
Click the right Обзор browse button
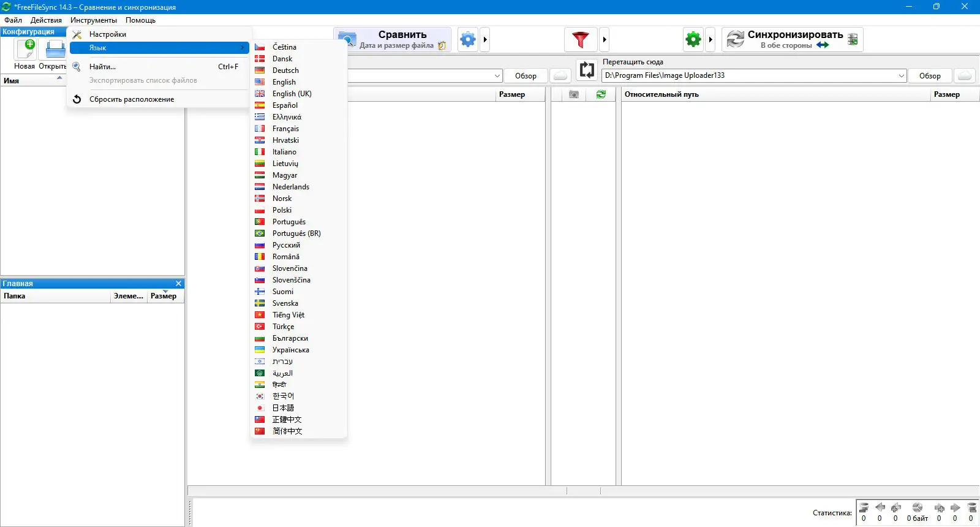click(x=930, y=76)
